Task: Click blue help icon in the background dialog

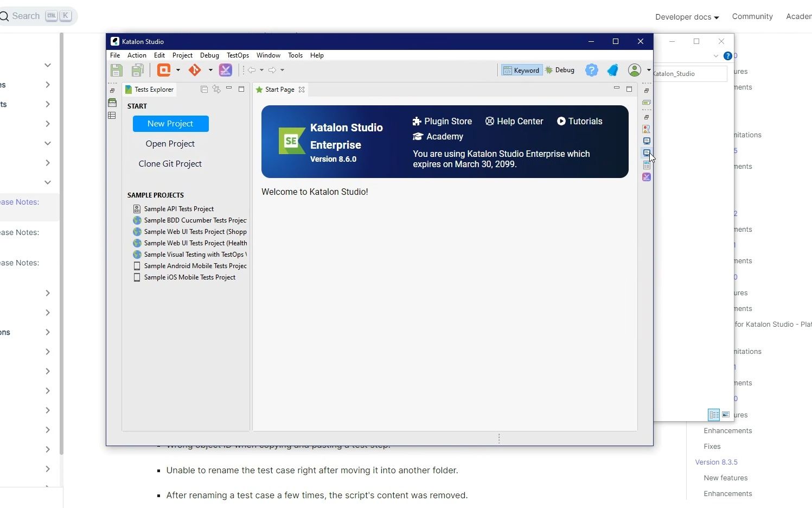Action: 728,56
